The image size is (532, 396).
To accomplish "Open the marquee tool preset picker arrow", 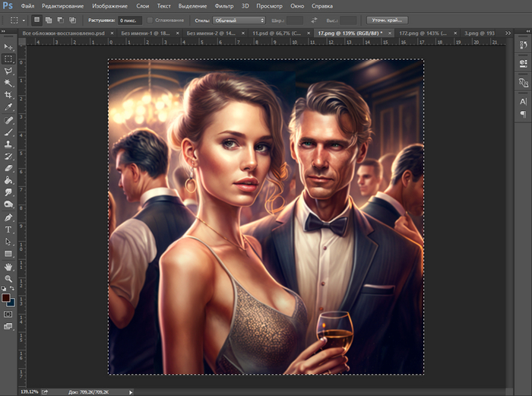I will [x=23, y=20].
